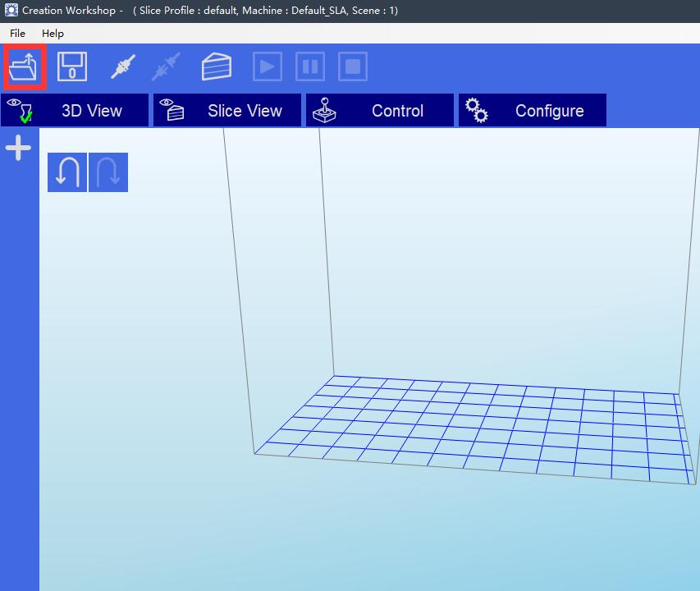Open the Configure tab
The width and height of the screenshot is (700, 591).
pyautogui.click(x=533, y=111)
